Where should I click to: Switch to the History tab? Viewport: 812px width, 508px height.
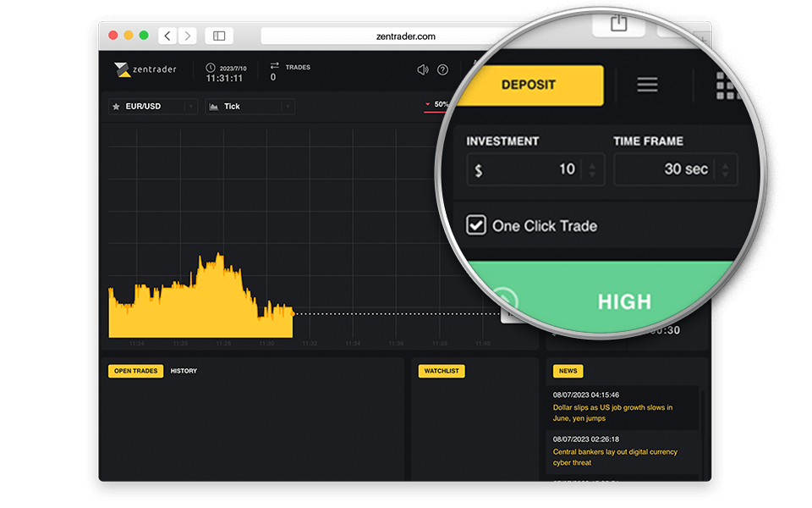(184, 371)
